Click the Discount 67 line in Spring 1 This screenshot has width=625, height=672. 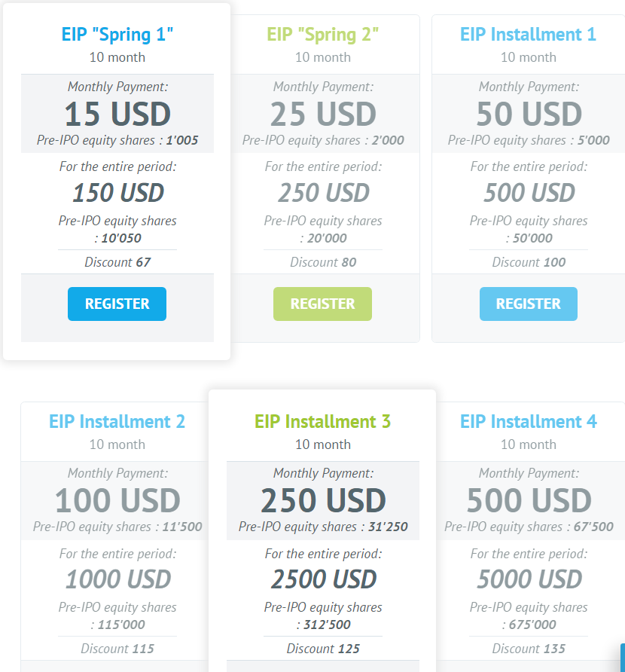point(117,262)
